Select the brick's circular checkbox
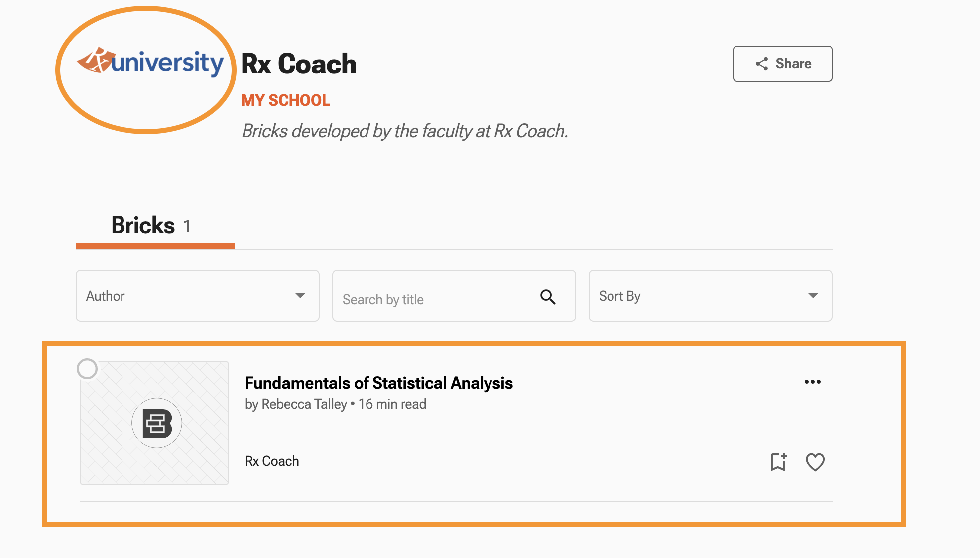980x558 pixels. (87, 369)
